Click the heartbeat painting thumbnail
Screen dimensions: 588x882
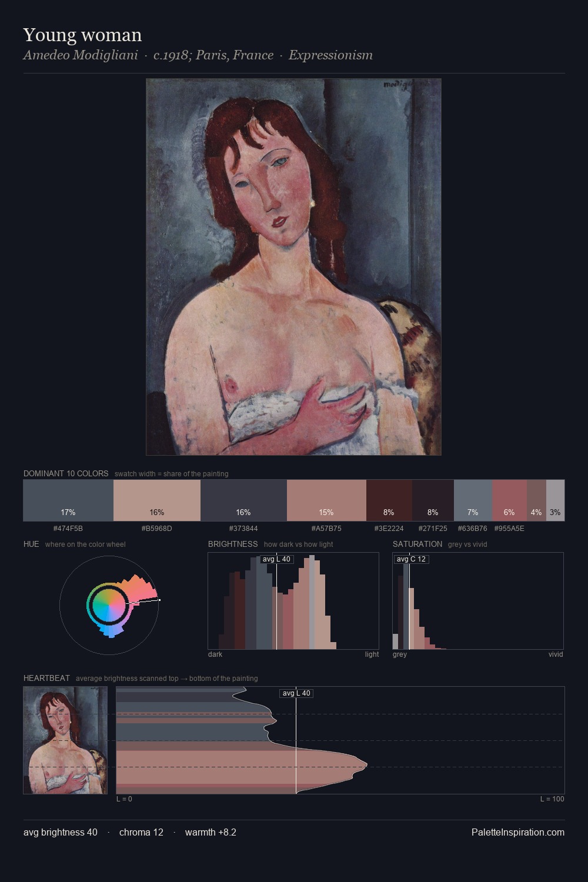pyautogui.click(x=65, y=740)
